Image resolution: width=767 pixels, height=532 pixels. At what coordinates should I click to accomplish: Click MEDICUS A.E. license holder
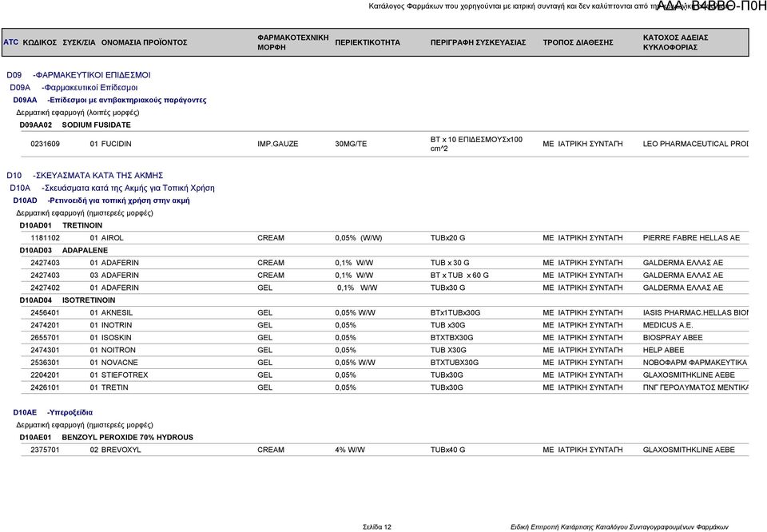668,325
